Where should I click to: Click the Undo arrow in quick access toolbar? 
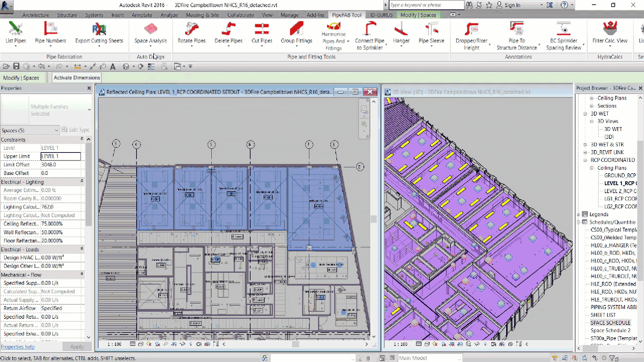(41, 66)
